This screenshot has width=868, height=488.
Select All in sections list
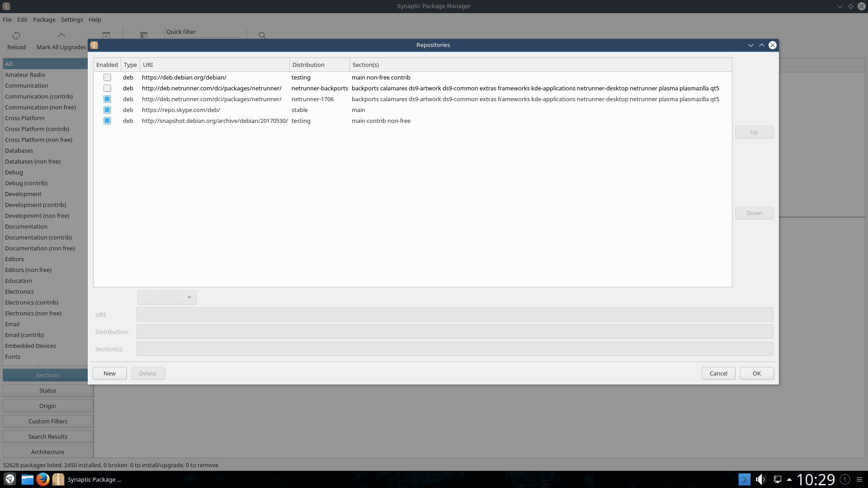point(45,64)
